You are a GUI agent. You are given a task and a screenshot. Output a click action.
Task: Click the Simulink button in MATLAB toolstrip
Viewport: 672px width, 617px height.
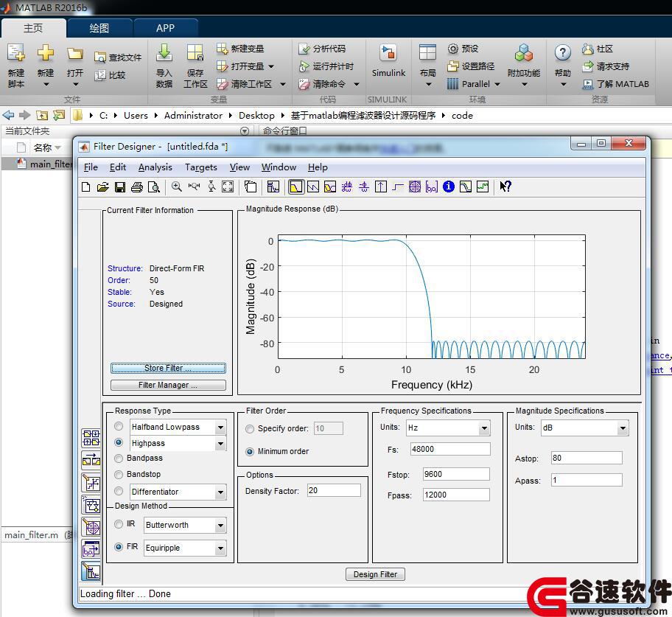tap(388, 61)
